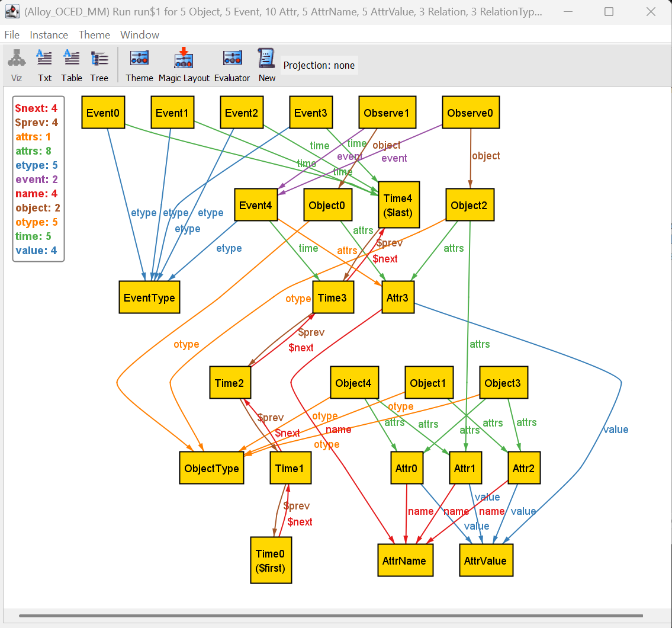Select the Observe1 node

point(386,113)
